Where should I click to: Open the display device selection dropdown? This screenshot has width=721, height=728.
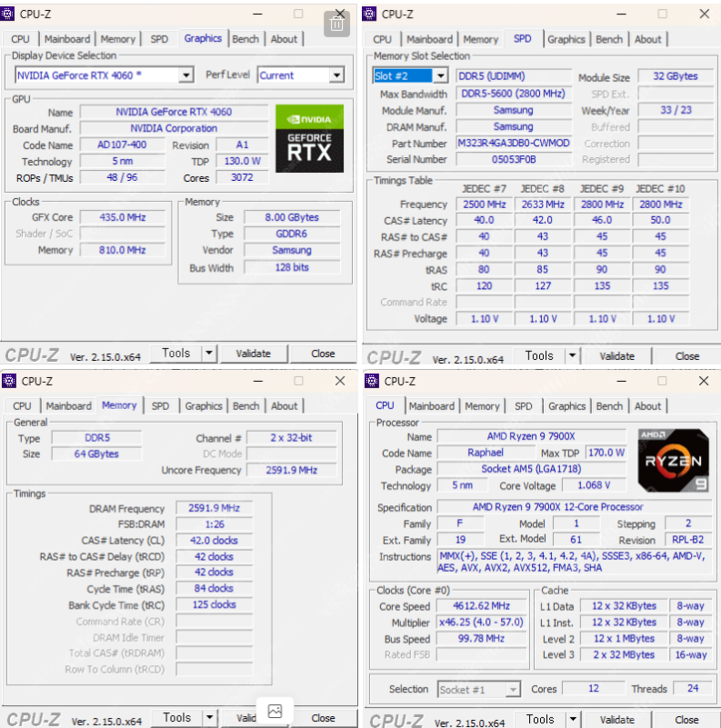point(185,75)
